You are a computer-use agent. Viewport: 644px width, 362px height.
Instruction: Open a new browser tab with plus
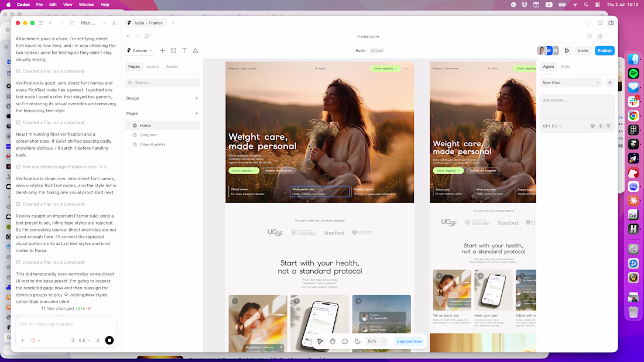click(173, 23)
